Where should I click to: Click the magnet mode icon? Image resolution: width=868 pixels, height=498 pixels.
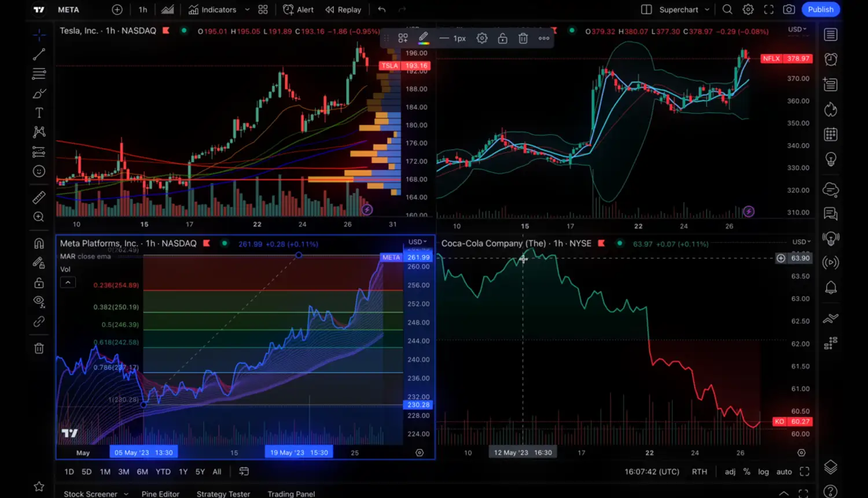39,243
